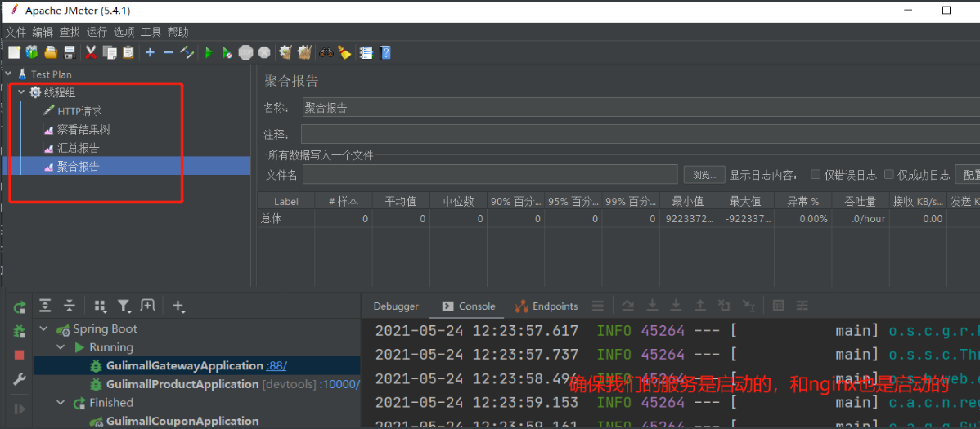Click the Clear All double broom icon
The width and height of the screenshot is (980, 429).
coord(304,52)
